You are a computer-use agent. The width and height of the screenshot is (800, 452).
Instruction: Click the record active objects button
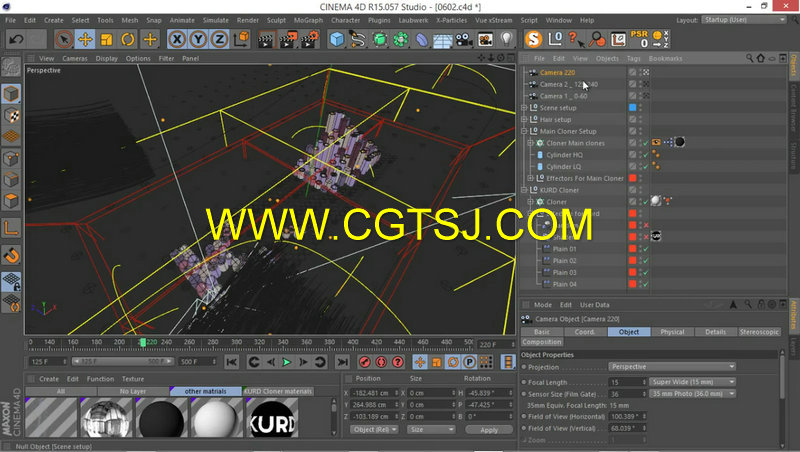click(364, 362)
